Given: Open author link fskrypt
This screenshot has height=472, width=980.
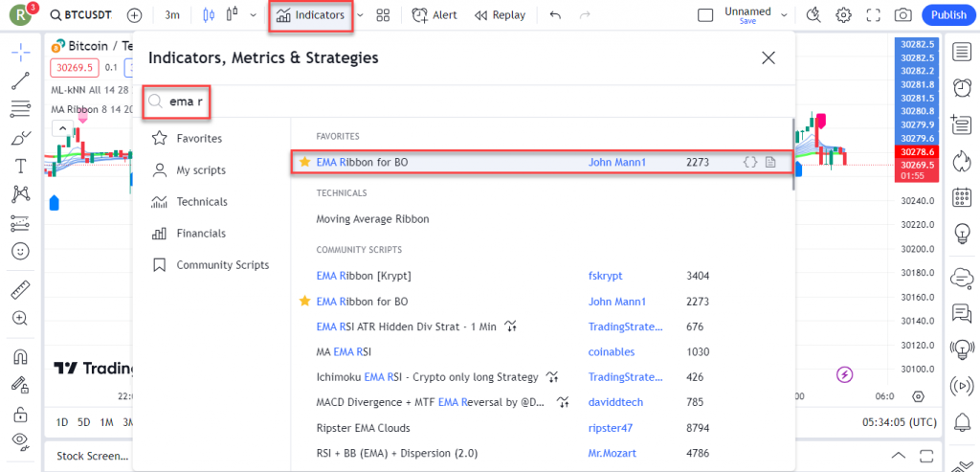Looking at the screenshot, I should click(x=605, y=276).
